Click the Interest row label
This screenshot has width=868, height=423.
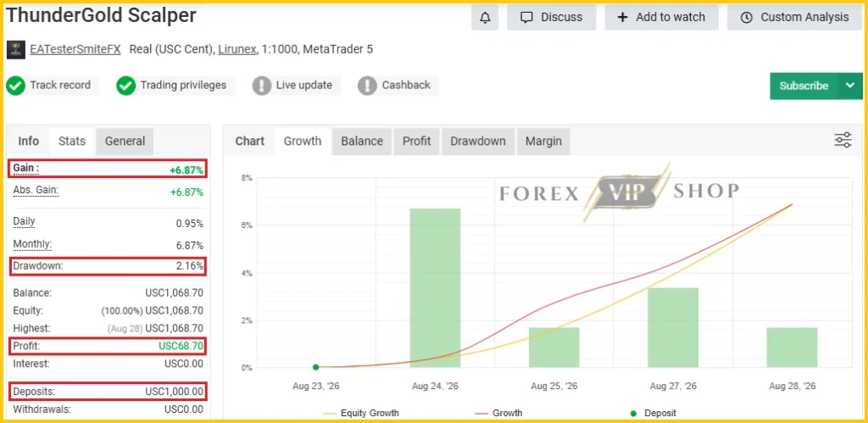click(31, 364)
